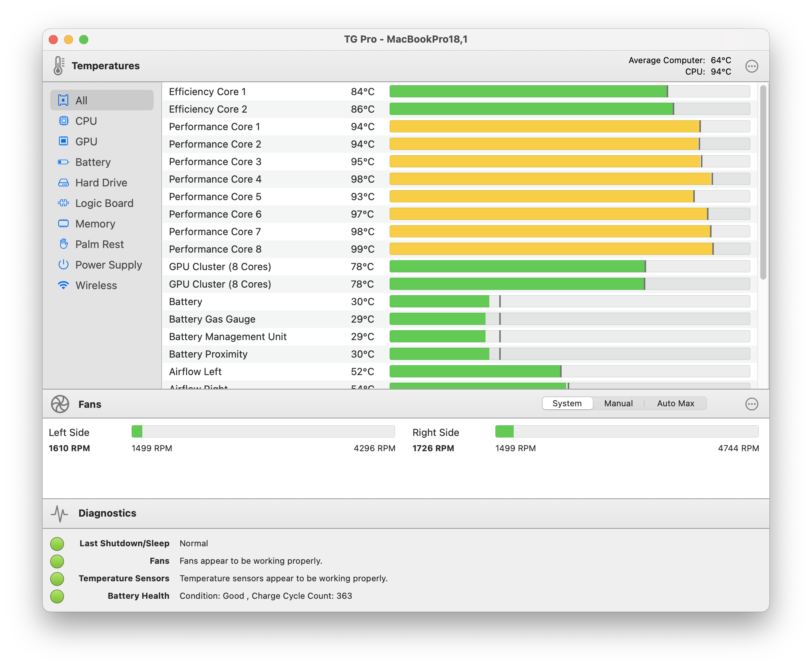This screenshot has width=812, height=668.
Task: Open the Fans more options menu
Action: (751, 404)
